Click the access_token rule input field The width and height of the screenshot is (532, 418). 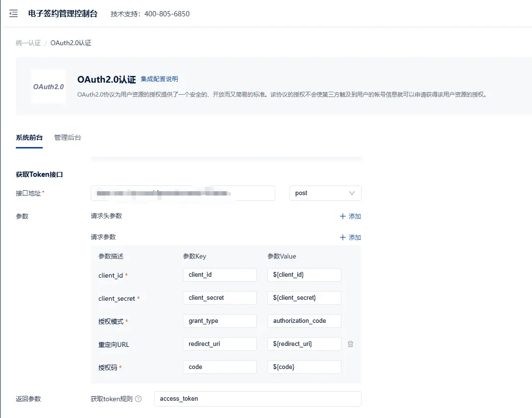[x=257, y=399]
